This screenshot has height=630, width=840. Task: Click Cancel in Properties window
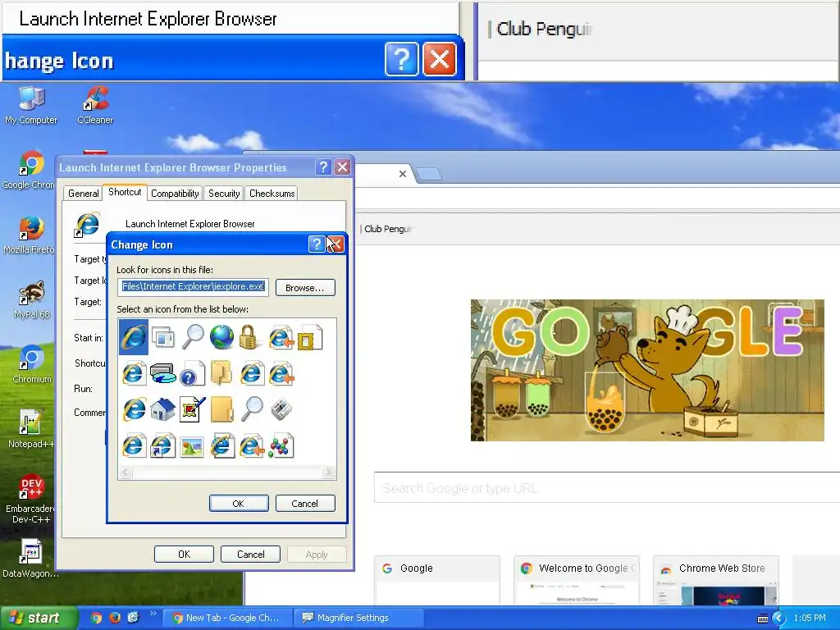251,554
